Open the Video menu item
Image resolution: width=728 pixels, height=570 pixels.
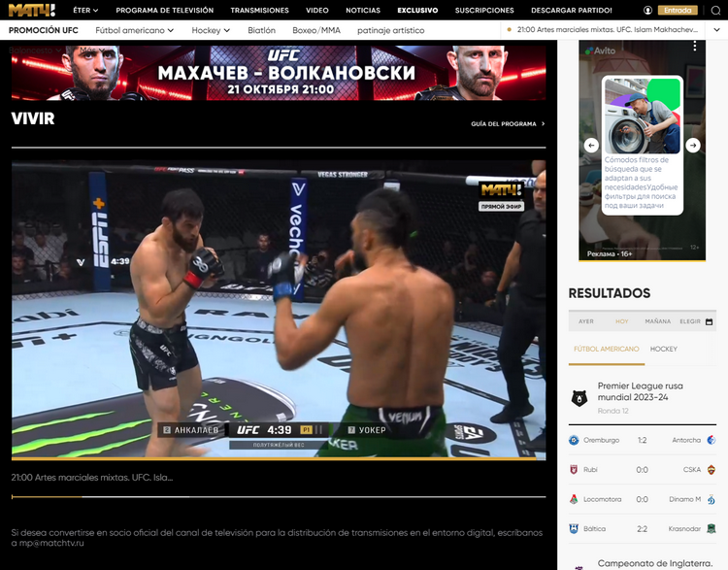[317, 11]
